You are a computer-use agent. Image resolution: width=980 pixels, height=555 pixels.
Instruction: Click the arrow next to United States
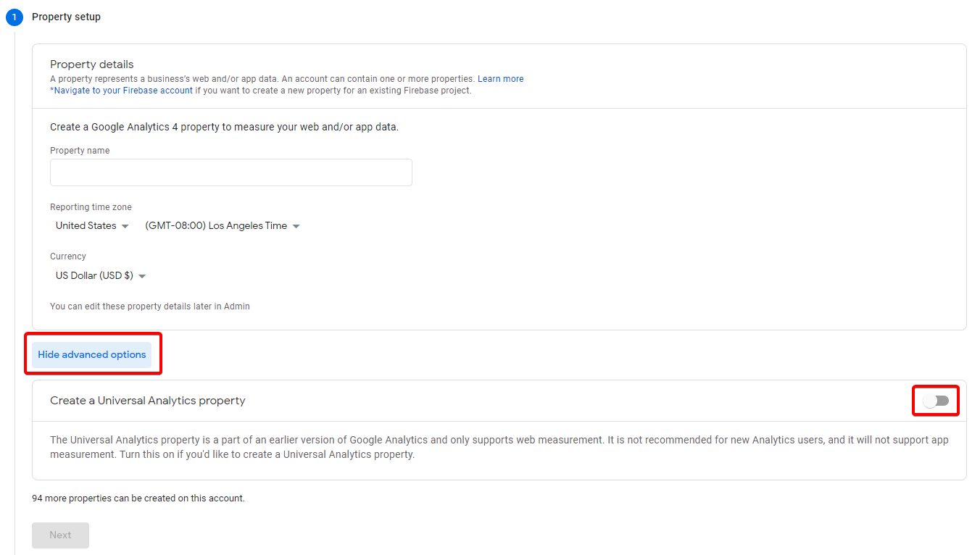pos(125,225)
